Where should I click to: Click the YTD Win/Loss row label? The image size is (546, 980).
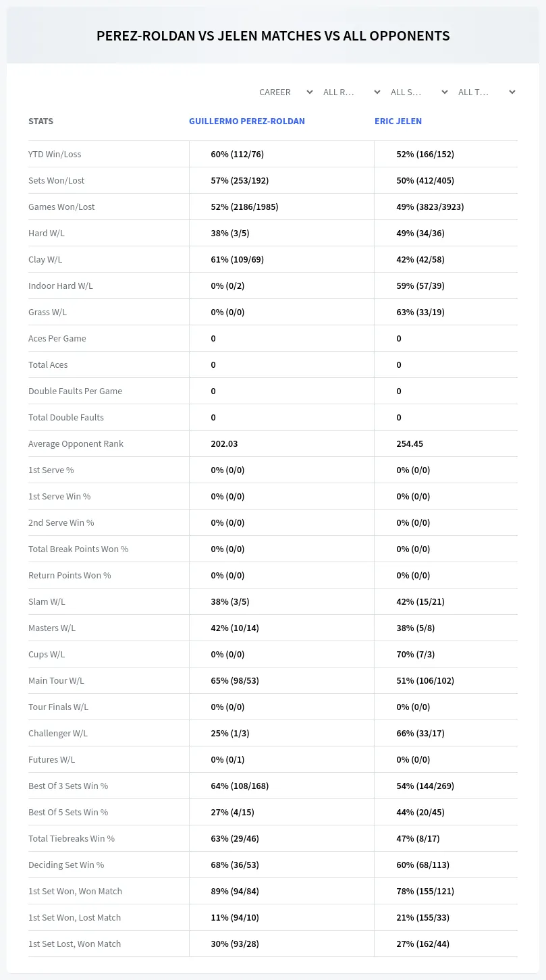click(55, 154)
